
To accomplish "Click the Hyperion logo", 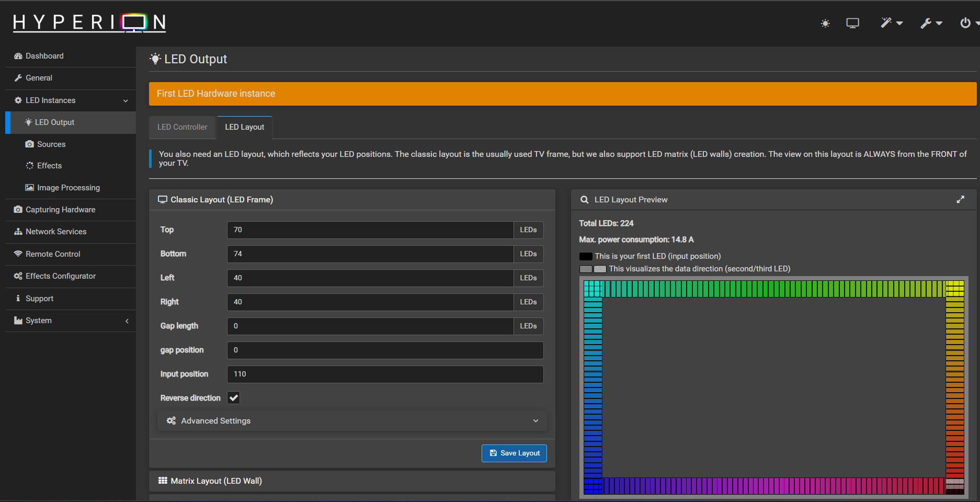I will [x=89, y=22].
